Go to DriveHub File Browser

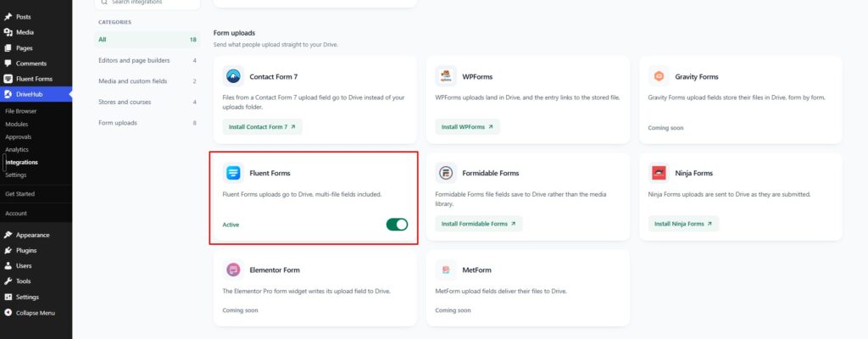tap(21, 111)
